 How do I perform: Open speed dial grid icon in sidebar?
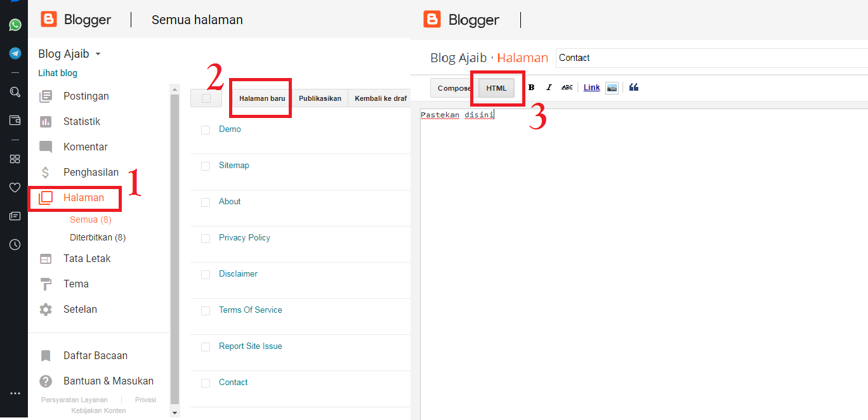click(x=15, y=159)
